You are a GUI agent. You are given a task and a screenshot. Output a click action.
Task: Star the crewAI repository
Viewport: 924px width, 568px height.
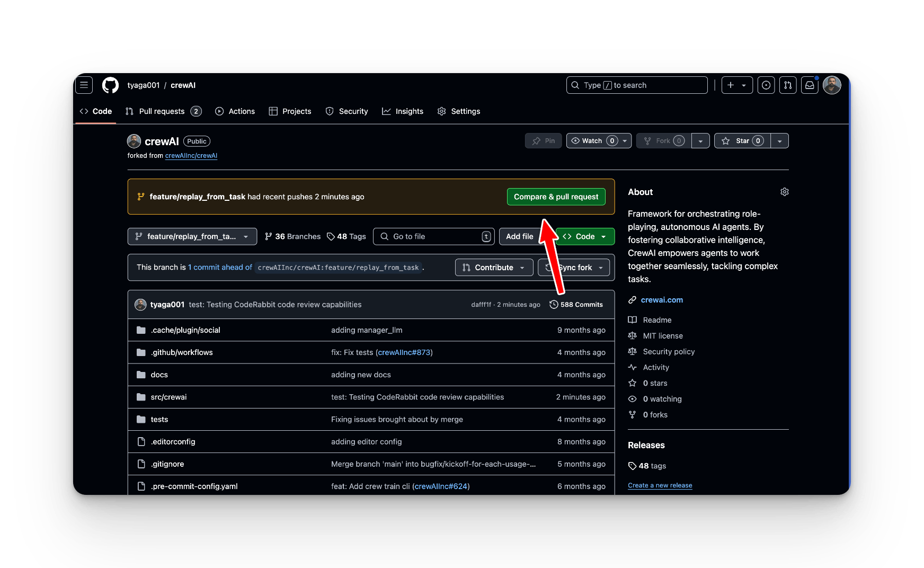742,140
